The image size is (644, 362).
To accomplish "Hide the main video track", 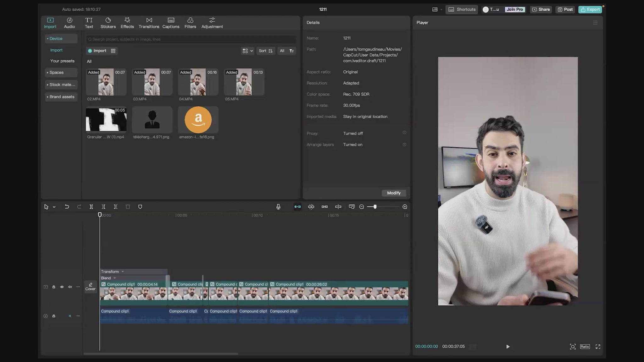I will (62, 287).
